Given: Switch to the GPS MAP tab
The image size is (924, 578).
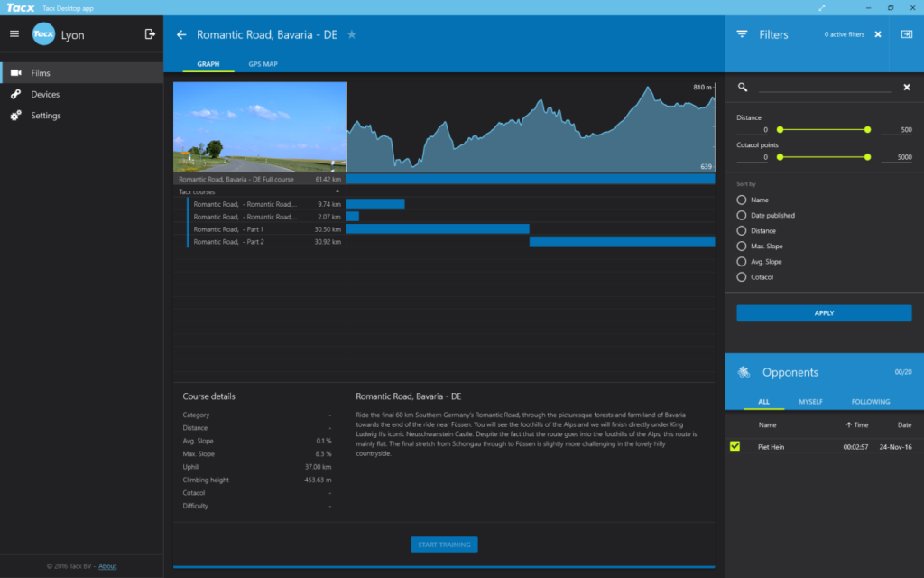Looking at the screenshot, I should 263,64.
